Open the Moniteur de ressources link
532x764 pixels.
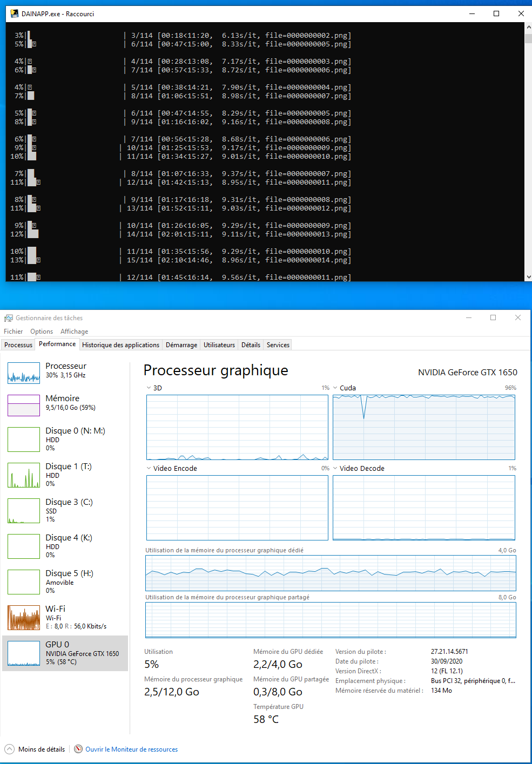(x=131, y=749)
